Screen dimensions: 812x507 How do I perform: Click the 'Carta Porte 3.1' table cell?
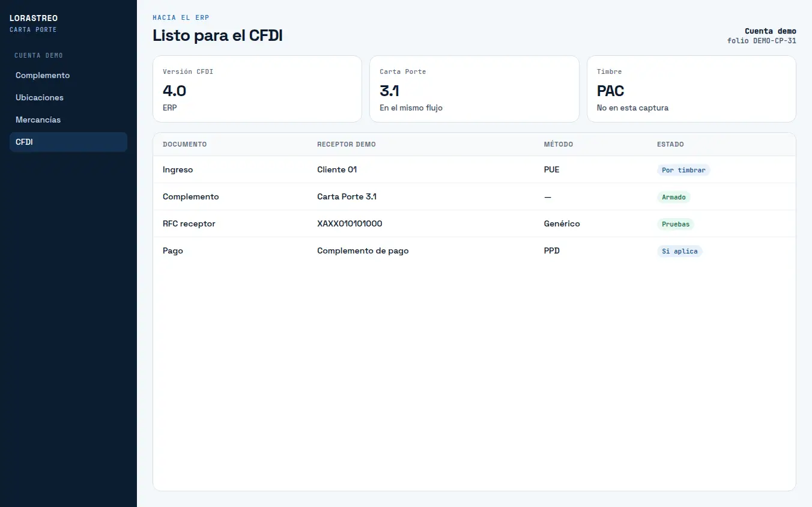click(347, 197)
